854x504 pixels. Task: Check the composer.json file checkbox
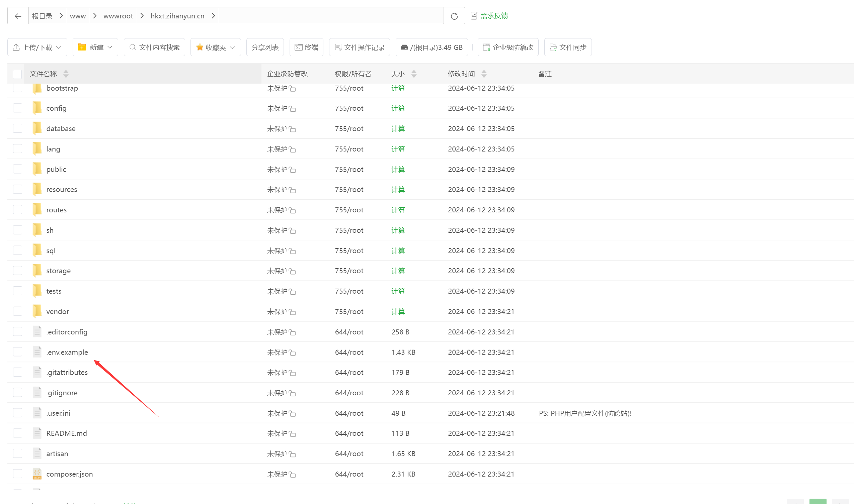pyautogui.click(x=17, y=474)
